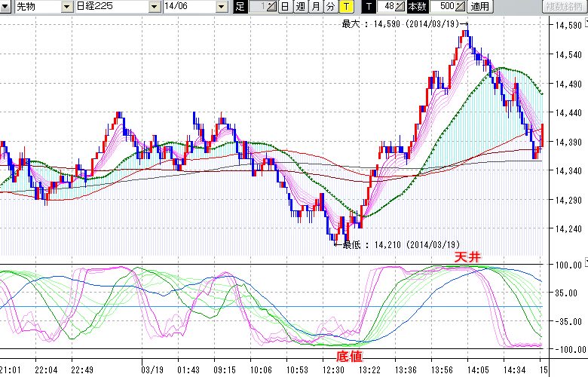Toggle the yellow T tick button

point(346,7)
